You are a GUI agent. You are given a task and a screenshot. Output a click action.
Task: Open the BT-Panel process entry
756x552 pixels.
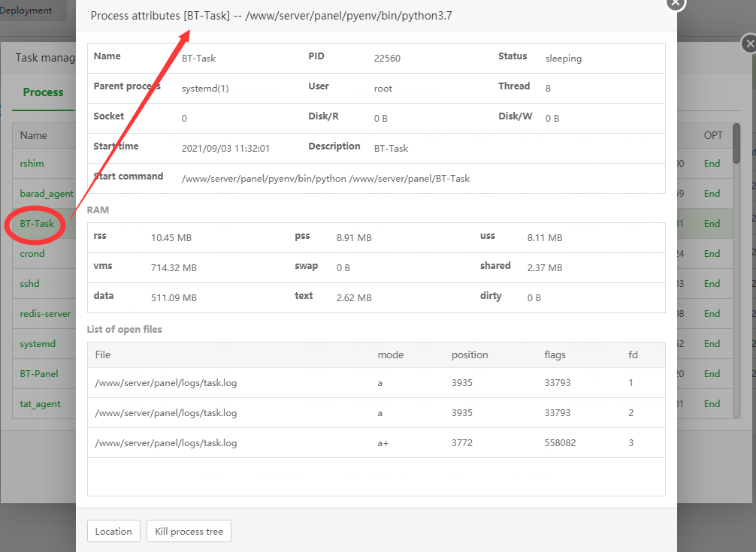tap(39, 374)
